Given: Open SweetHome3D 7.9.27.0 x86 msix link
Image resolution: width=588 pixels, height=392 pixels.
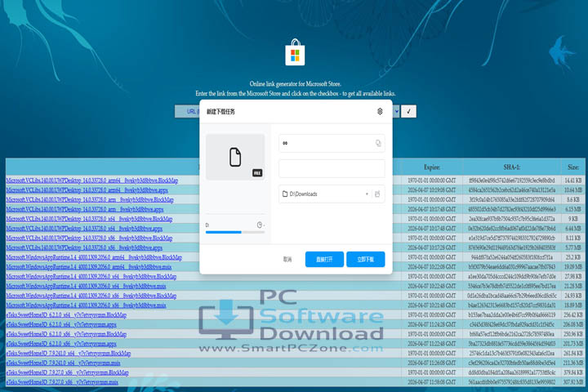Looking at the screenshot, I should (x=62, y=382).
